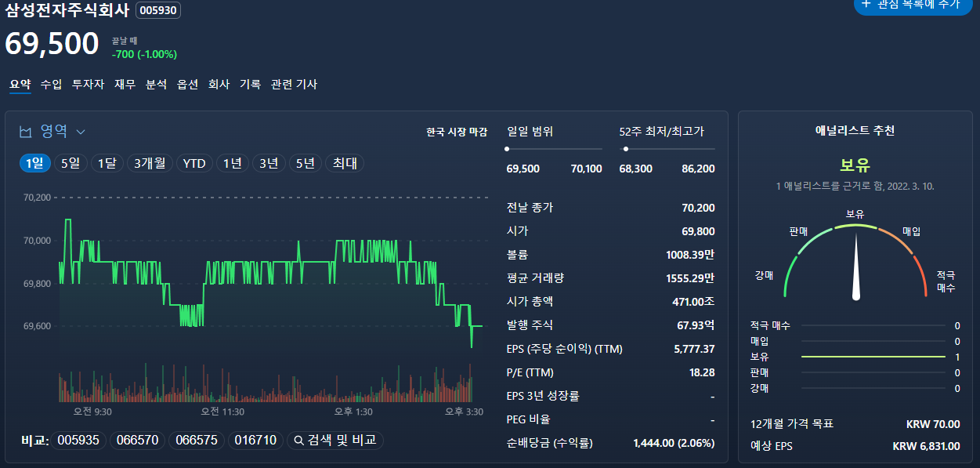Image resolution: width=980 pixels, height=468 pixels.
Task: Click the 52-week high value 86,200
Action: pyautogui.click(x=699, y=169)
